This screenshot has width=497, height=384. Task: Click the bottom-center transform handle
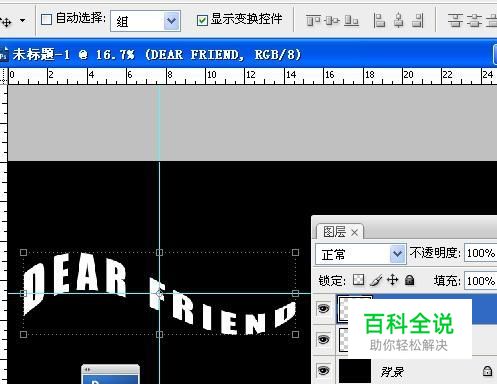159,334
